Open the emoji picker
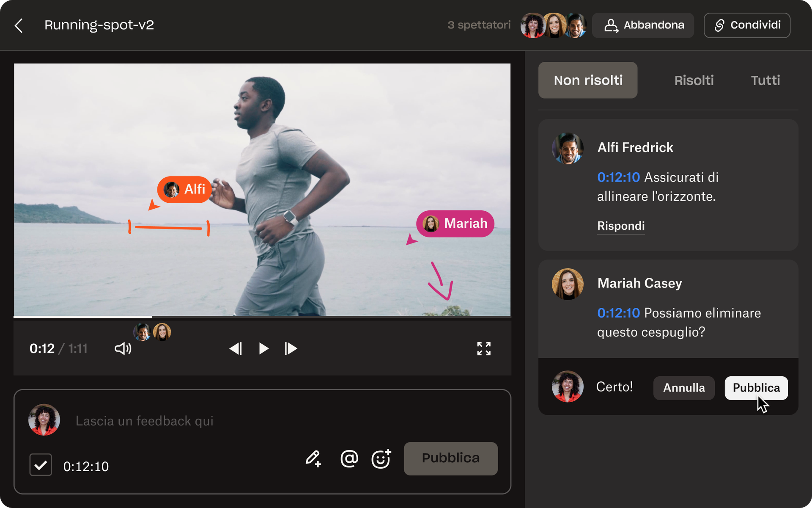 coord(381,459)
